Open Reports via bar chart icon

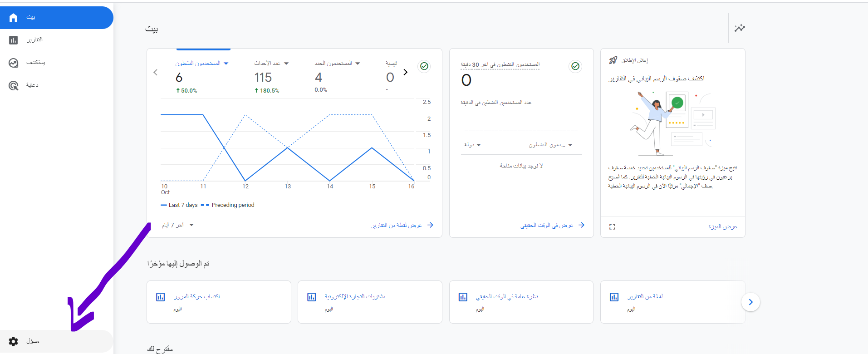point(14,40)
